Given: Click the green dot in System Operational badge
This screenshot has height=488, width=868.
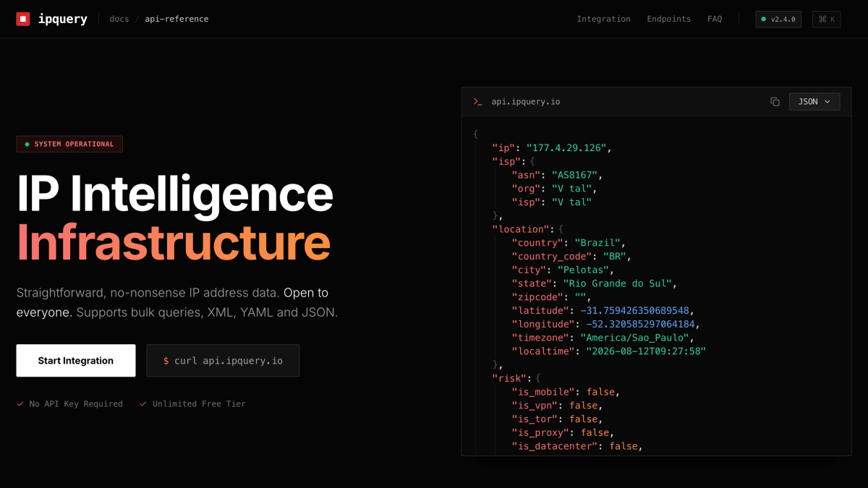Looking at the screenshot, I should pyautogui.click(x=27, y=145).
